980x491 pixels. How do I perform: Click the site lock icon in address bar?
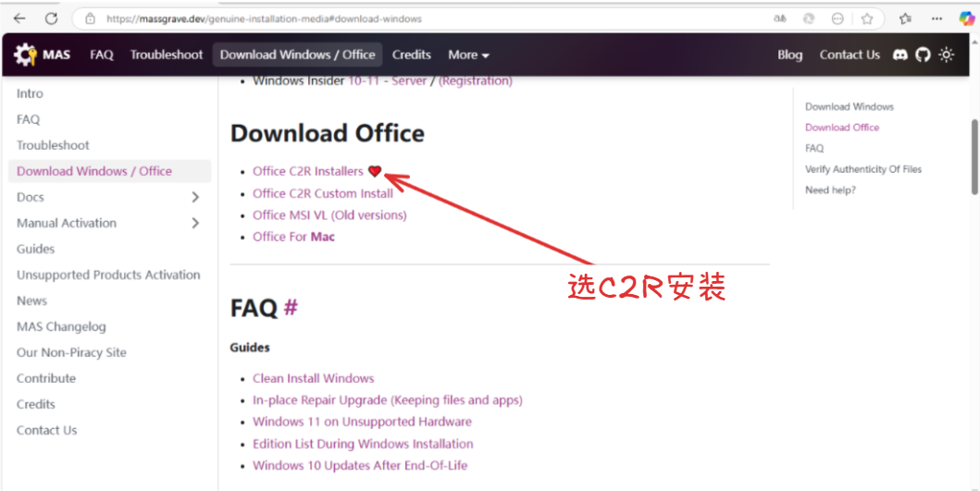[90, 18]
